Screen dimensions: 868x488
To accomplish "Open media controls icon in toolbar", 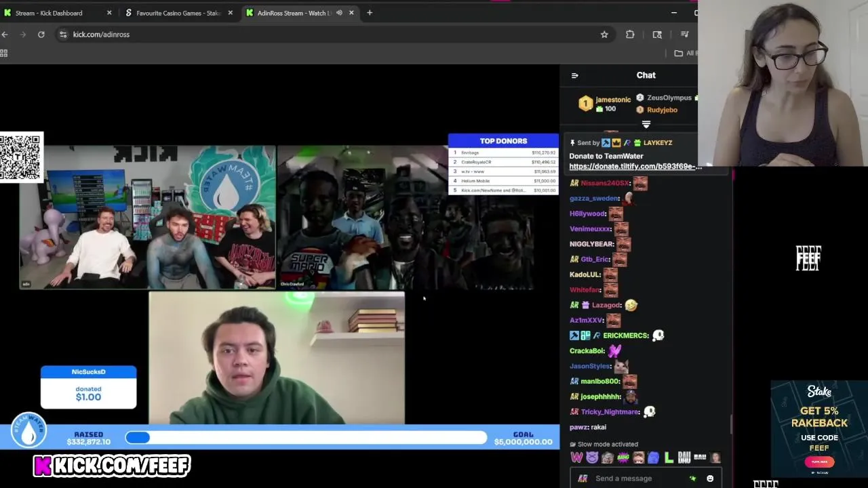I will click(684, 35).
